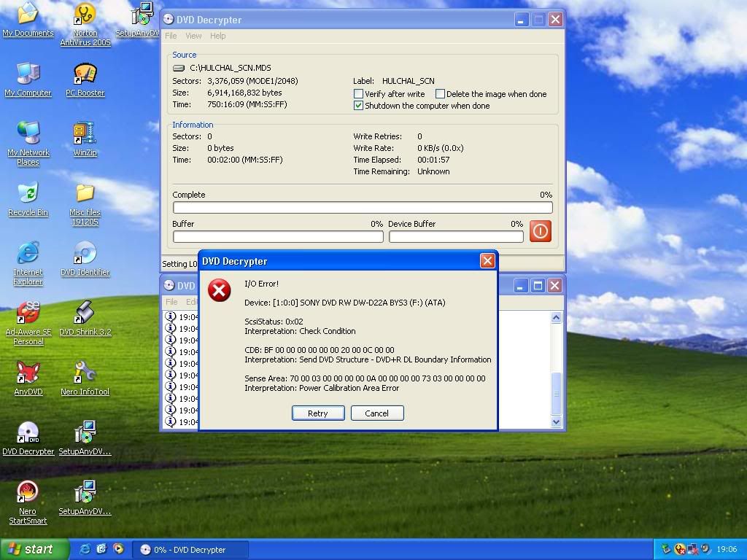
Task: Click the disc icon in DVD Decrypter's title bar
Action: click(x=169, y=20)
